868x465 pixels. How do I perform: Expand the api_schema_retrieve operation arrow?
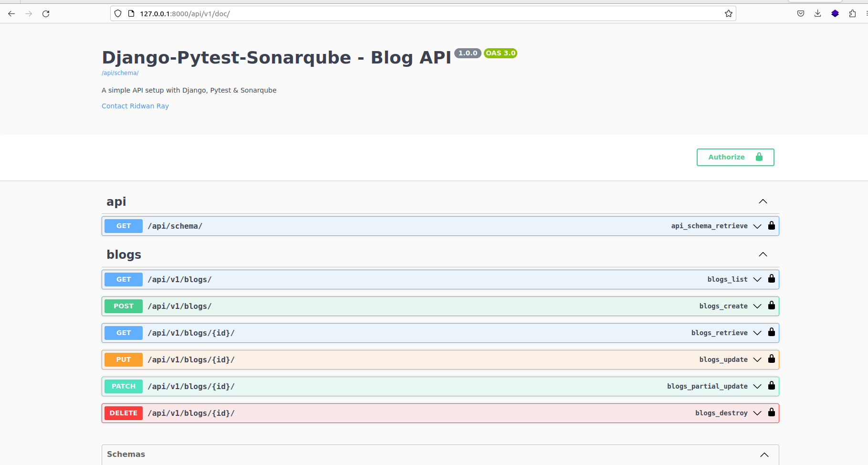[757, 226]
